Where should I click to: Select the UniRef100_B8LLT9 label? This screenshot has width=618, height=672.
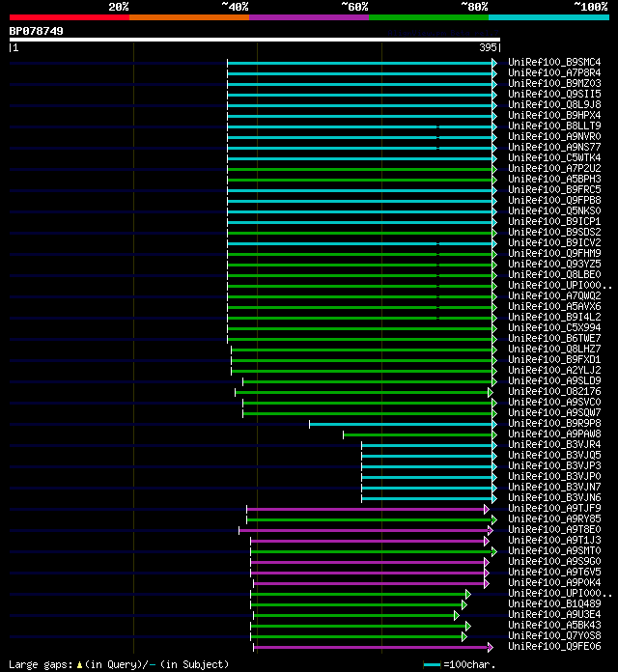click(554, 126)
